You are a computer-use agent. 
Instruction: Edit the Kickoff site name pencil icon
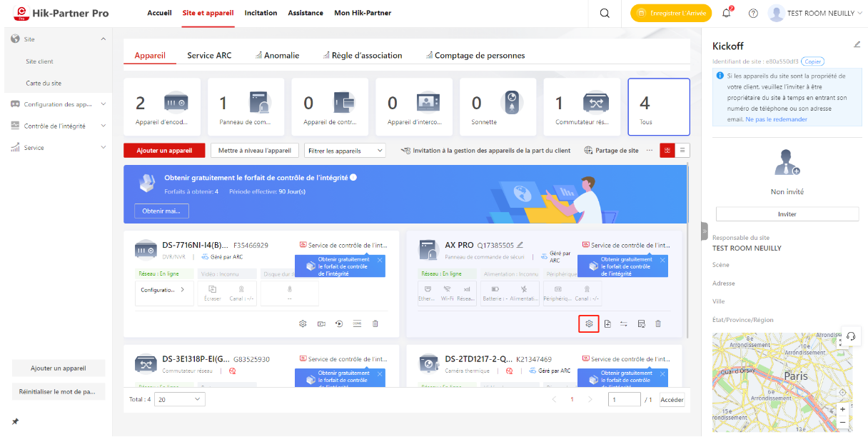click(x=857, y=44)
